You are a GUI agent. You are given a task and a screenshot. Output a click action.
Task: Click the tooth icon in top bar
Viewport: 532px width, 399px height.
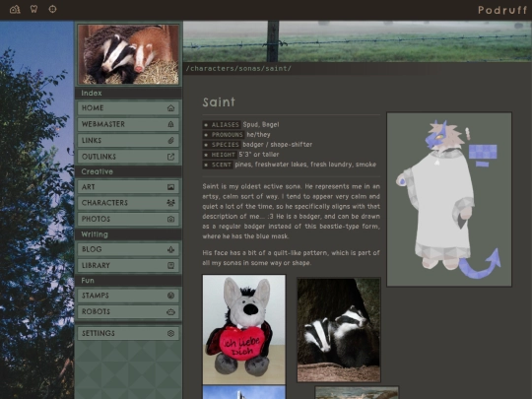tap(33, 9)
